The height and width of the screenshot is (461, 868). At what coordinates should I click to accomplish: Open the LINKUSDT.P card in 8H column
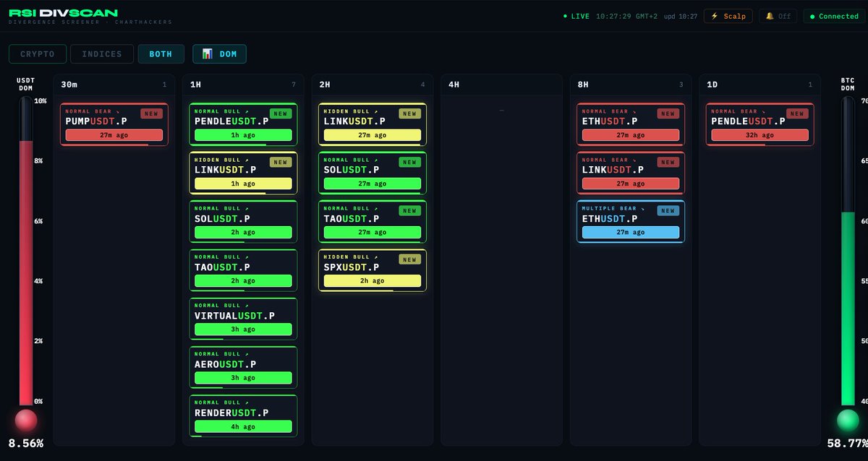tap(631, 173)
